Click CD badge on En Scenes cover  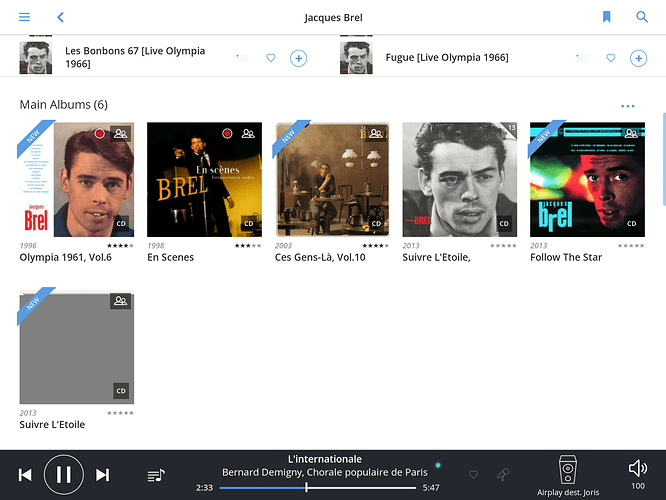coord(249,223)
